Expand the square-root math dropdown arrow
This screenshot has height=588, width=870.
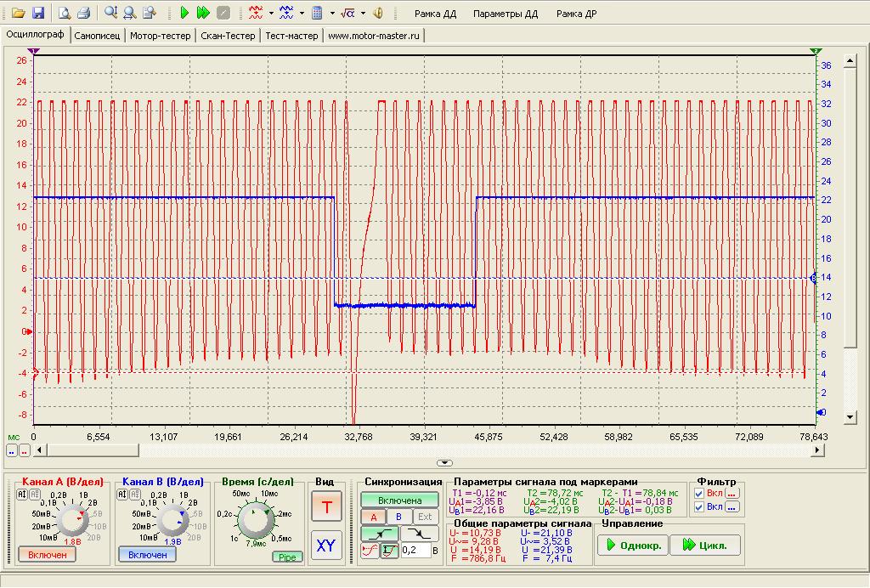pyautogui.click(x=363, y=13)
